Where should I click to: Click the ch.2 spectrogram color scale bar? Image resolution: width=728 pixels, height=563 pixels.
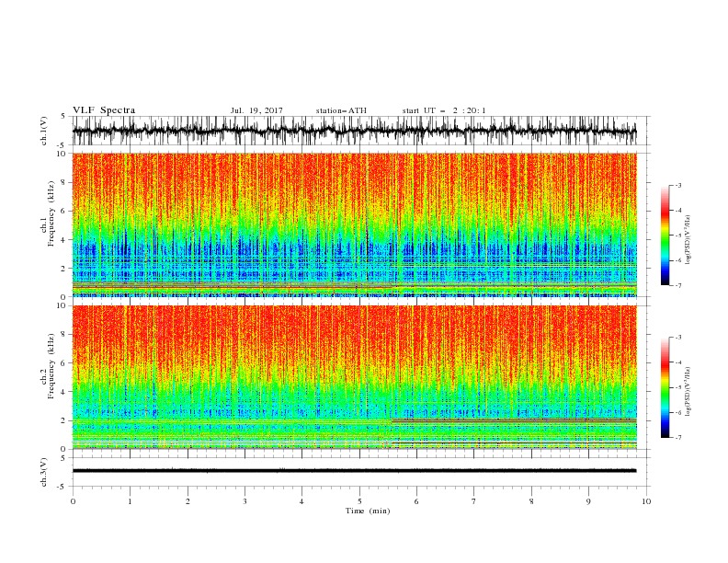[665, 387]
